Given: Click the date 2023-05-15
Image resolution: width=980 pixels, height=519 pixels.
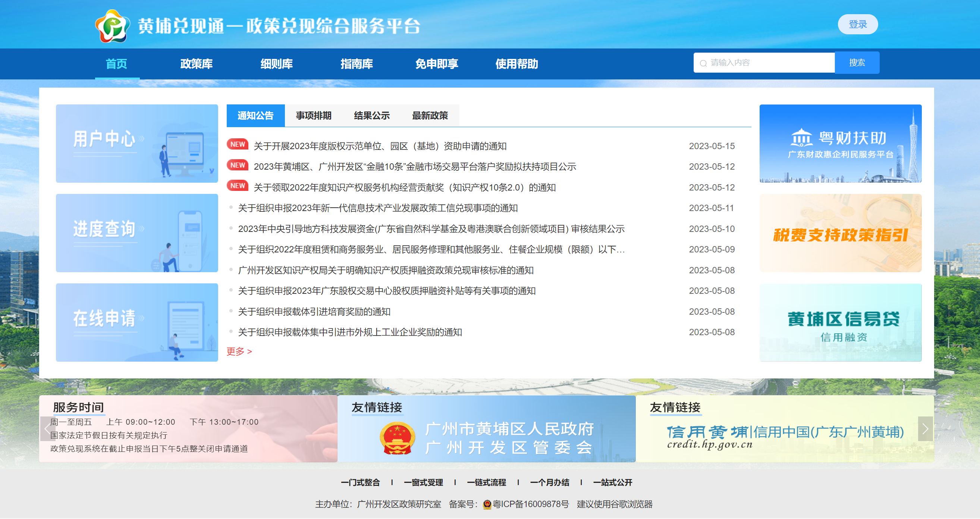Looking at the screenshot, I should [x=712, y=146].
